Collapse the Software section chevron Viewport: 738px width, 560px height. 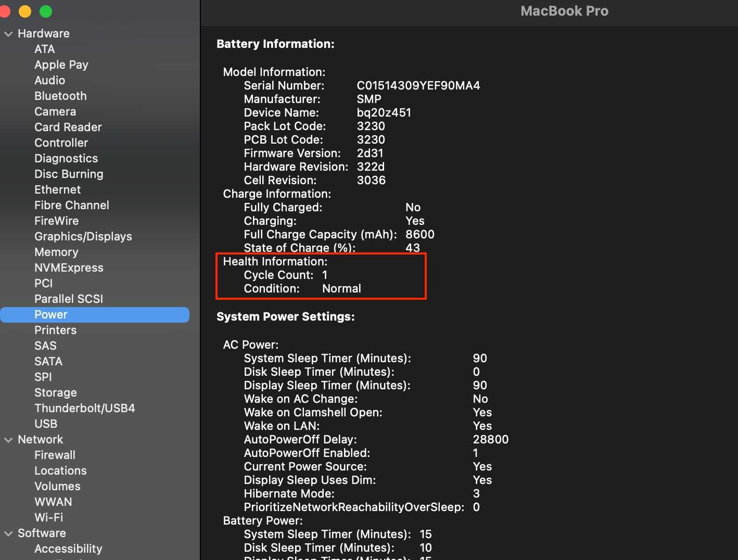pos(8,533)
